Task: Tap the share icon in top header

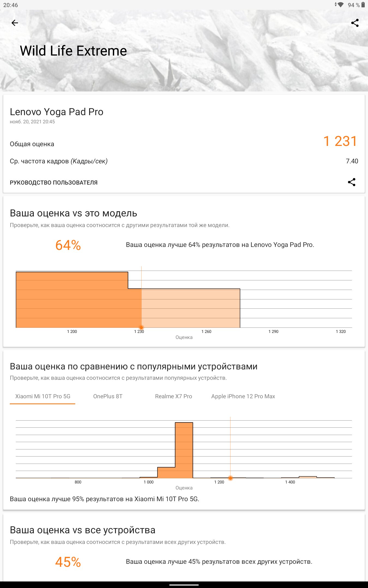Action: point(355,23)
